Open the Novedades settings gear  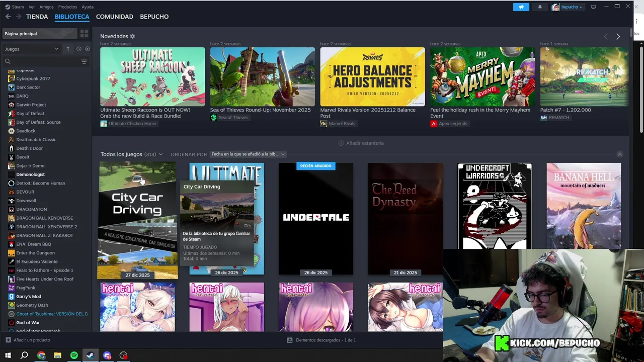pos(132,36)
